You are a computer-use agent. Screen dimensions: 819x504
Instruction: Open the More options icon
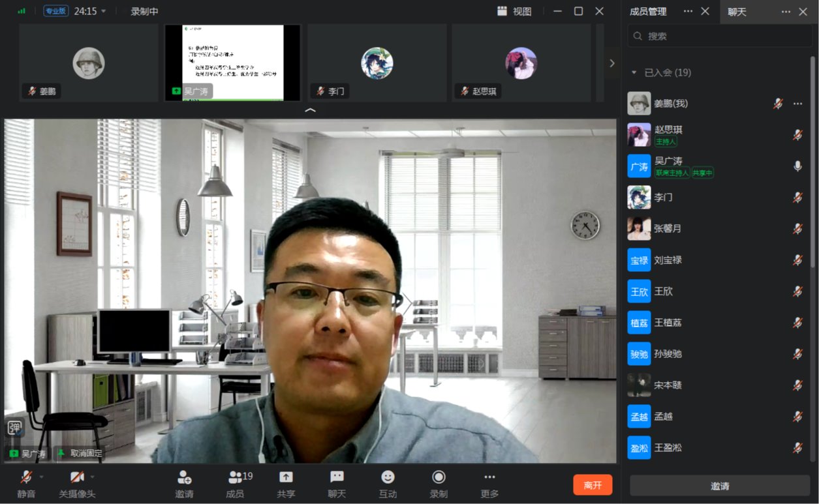click(489, 477)
